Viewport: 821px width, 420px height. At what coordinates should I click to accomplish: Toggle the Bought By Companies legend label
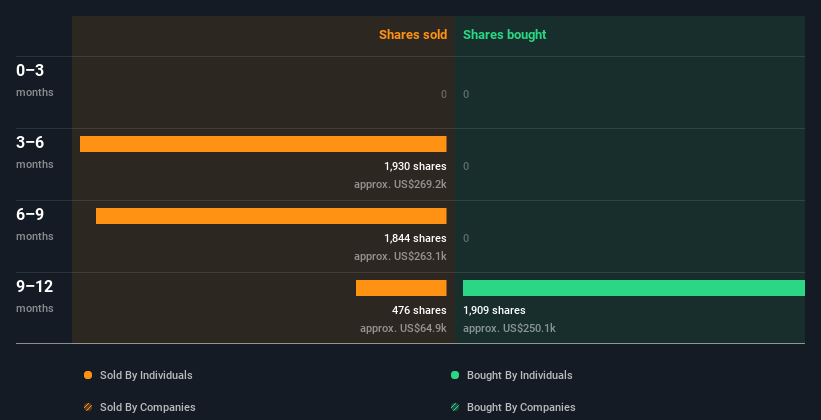pyautogui.click(x=521, y=407)
